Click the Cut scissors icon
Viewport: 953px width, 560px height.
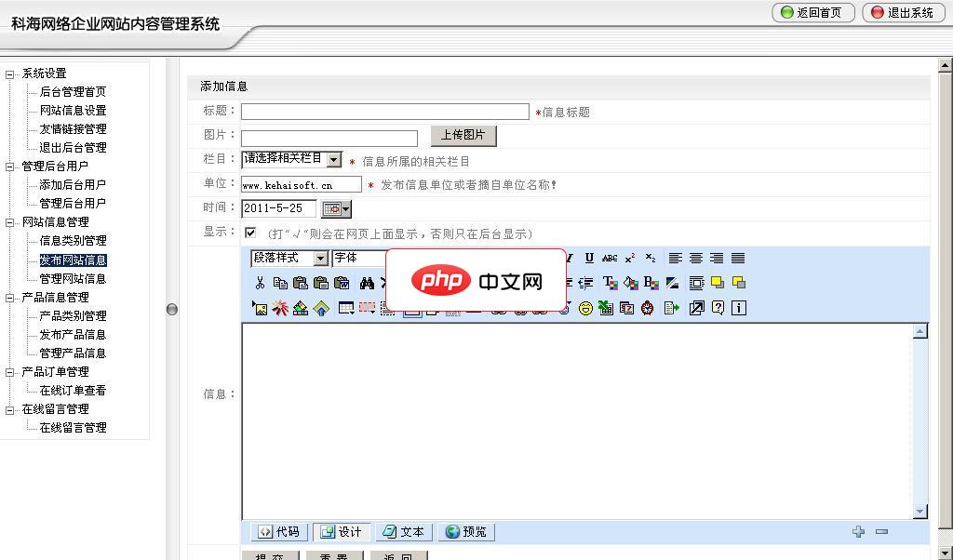point(261,283)
